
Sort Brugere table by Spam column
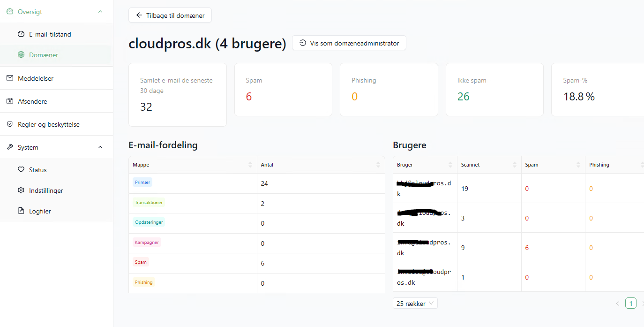tap(553, 165)
